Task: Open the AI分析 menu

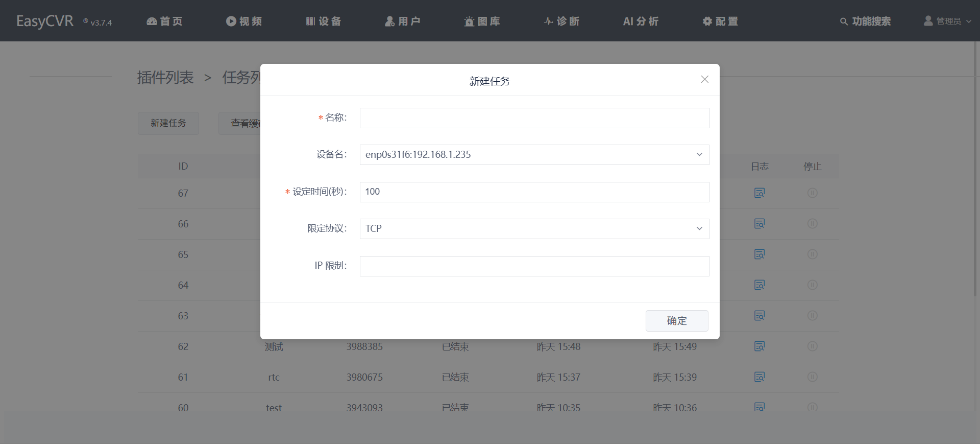Action: [x=641, y=21]
